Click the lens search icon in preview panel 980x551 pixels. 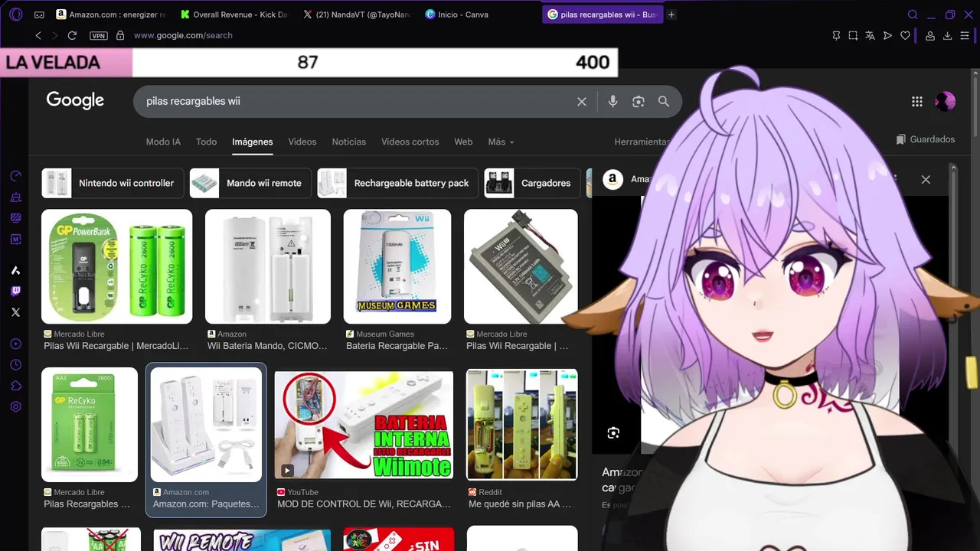pos(613,433)
